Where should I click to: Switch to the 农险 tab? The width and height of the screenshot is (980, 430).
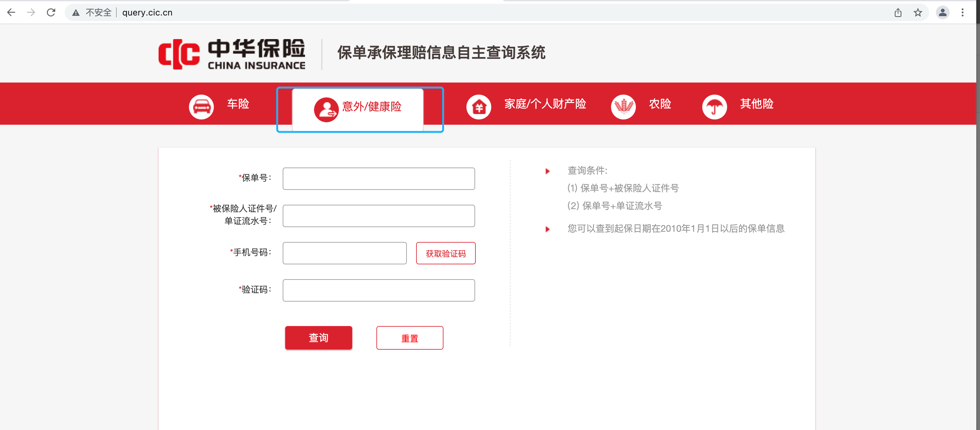click(x=660, y=104)
